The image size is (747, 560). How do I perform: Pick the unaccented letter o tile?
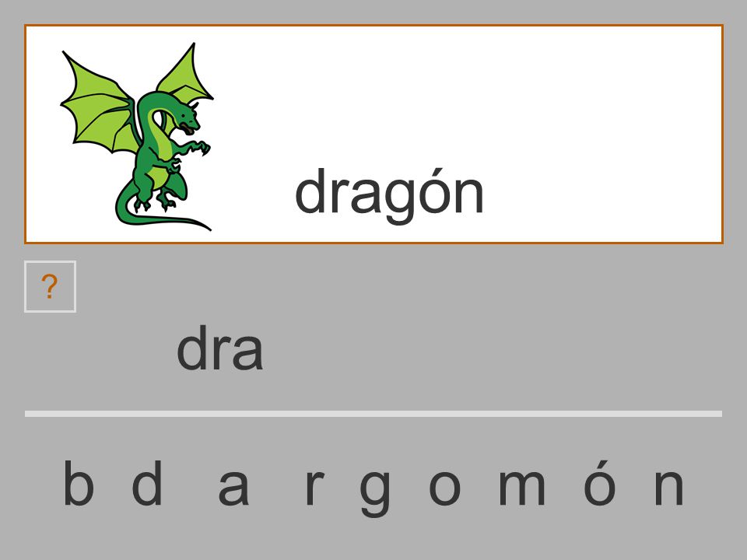(445, 488)
